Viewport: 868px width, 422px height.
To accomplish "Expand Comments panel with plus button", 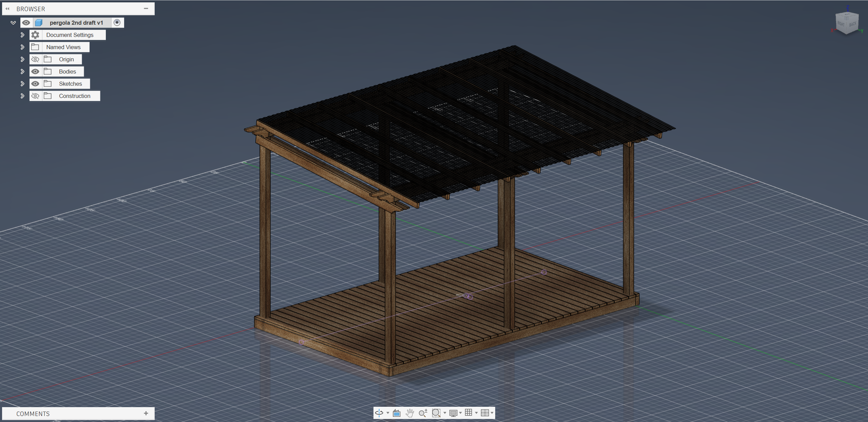I will (146, 413).
